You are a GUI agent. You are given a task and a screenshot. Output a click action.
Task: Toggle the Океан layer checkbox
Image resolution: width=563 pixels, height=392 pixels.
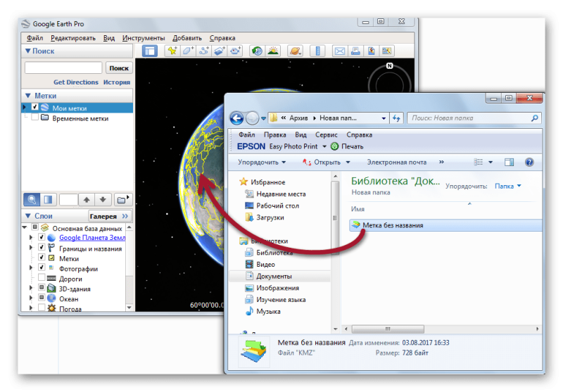[x=42, y=298]
